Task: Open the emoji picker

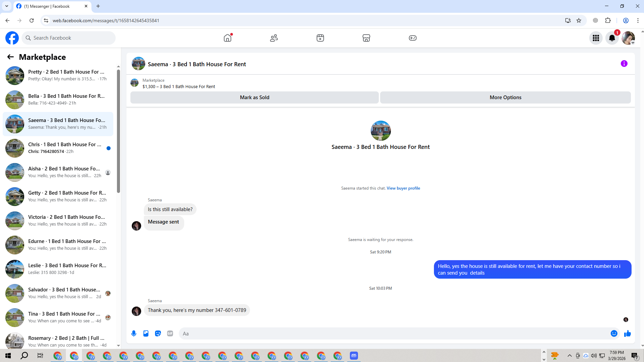Action: coord(614,333)
